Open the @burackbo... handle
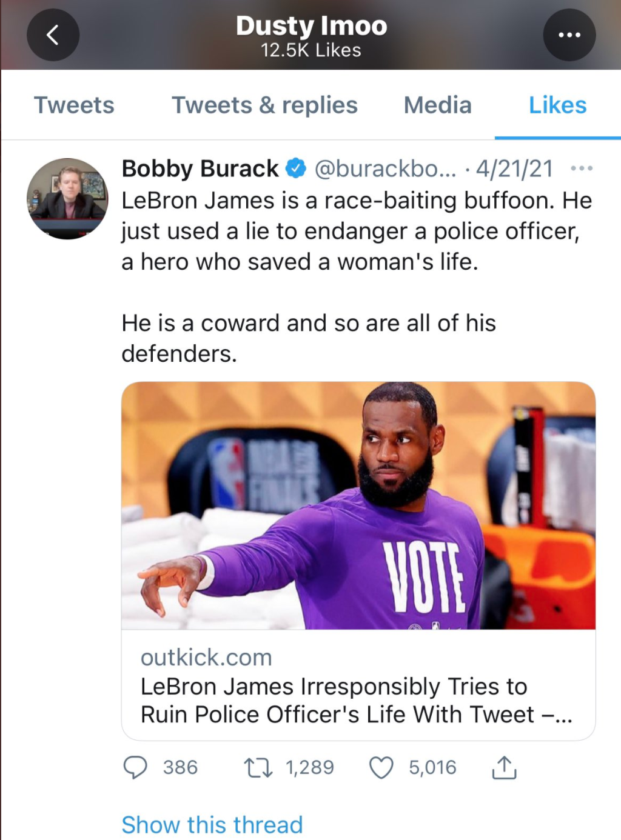The image size is (621, 840). [x=385, y=168]
